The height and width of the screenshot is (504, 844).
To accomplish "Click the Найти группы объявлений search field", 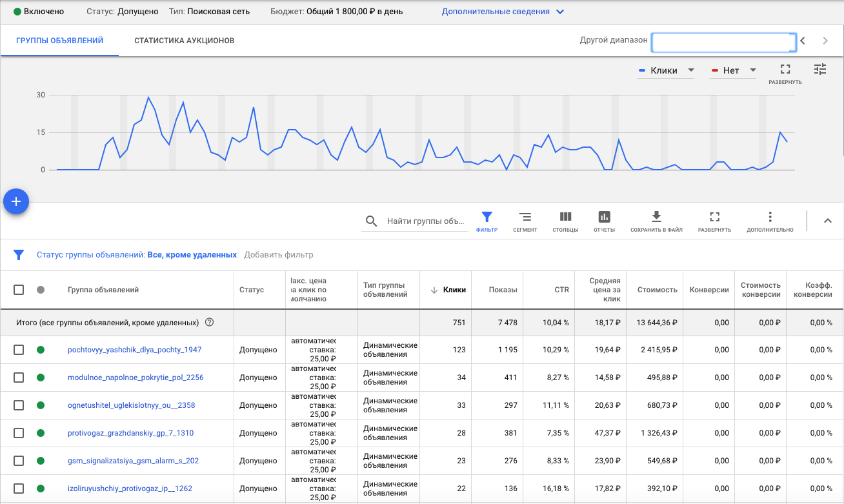I will pos(426,221).
